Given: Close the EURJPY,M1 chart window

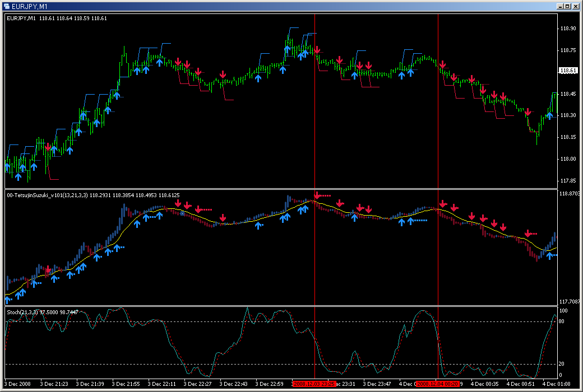Looking at the screenshot, I should (575, 6).
